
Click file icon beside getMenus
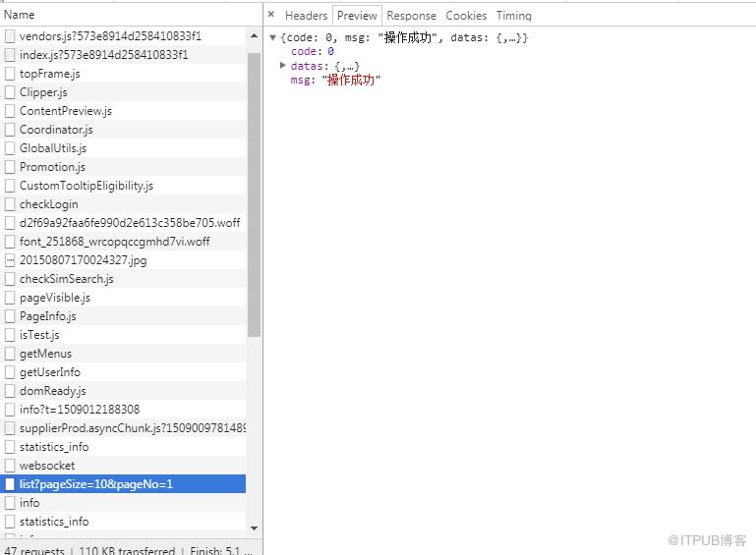pyautogui.click(x=10, y=354)
